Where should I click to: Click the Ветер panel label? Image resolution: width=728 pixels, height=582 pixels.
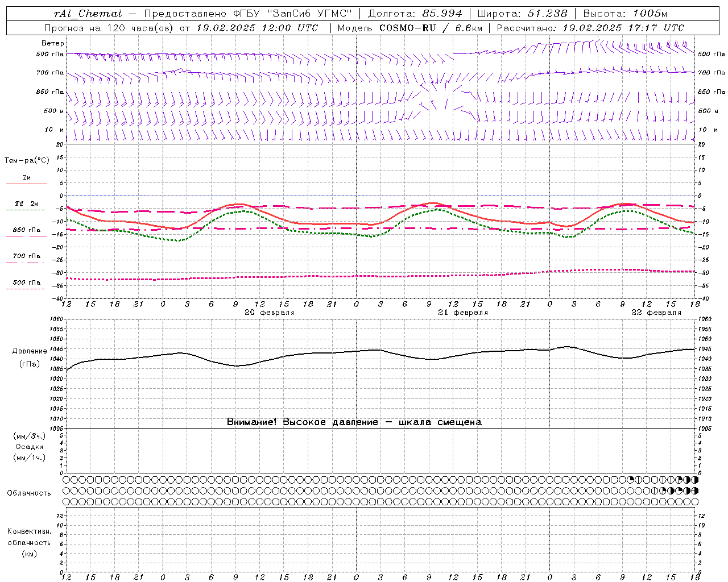click(x=53, y=43)
